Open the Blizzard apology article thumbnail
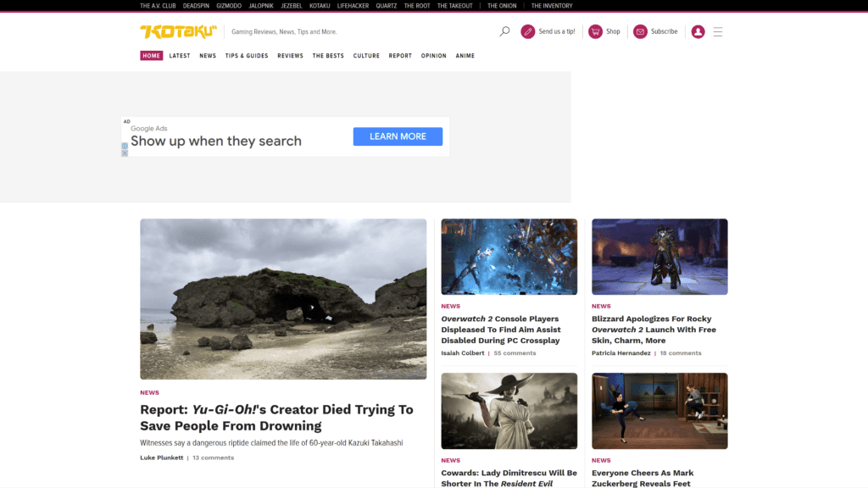This screenshot has height=488, width=868. pos(659,257)
